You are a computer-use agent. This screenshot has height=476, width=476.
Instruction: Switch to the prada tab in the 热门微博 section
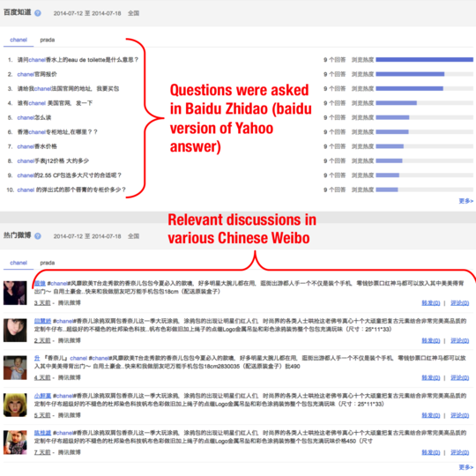click(48, 263)
